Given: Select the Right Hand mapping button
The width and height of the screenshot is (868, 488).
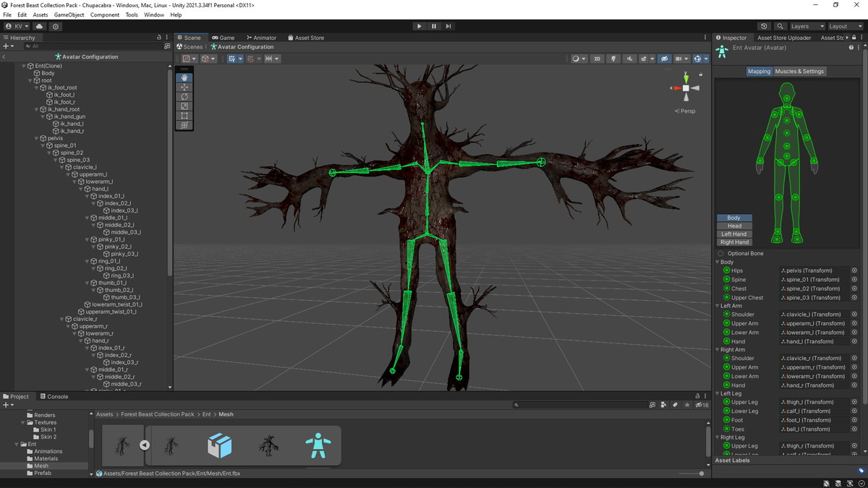Looking at the screenshot, I should click(734, 242).
